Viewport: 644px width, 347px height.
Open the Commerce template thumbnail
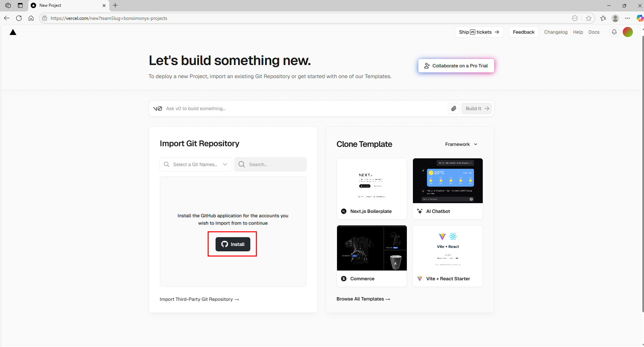(372, 248)
